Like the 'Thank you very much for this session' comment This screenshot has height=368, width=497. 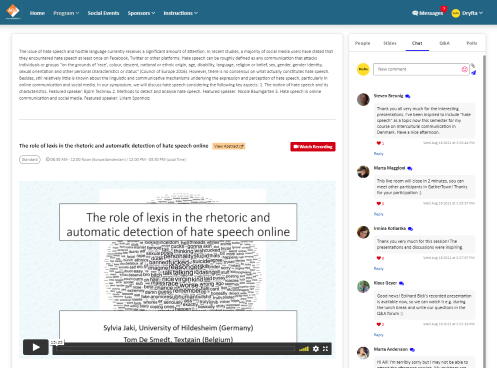point(379,258)
